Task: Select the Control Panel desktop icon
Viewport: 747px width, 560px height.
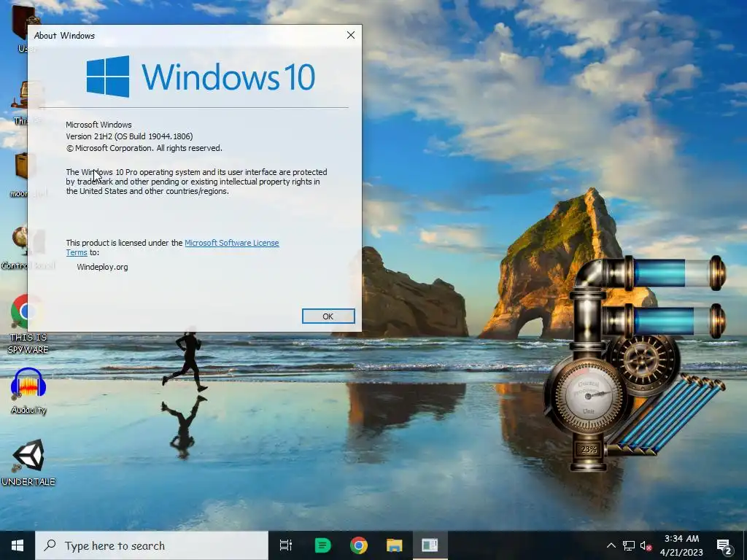Action: 28,248
